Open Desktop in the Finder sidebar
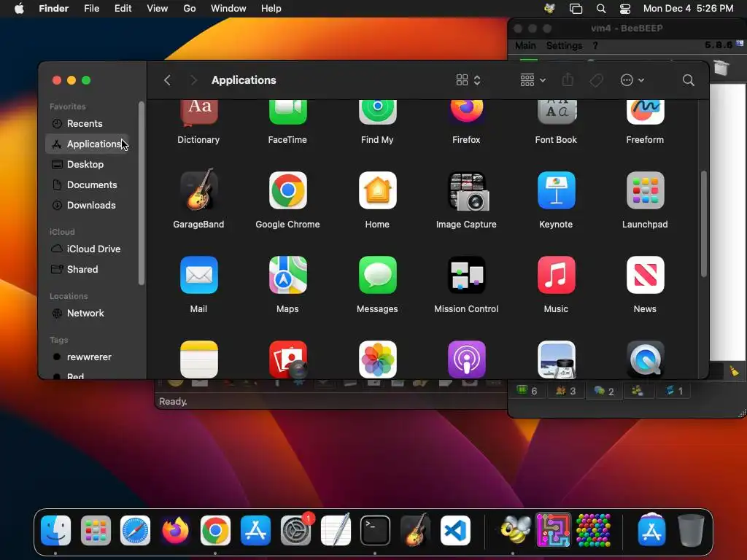Image resolution: width=747 pixels, height=560 pixels. click(x=88, y=164)
